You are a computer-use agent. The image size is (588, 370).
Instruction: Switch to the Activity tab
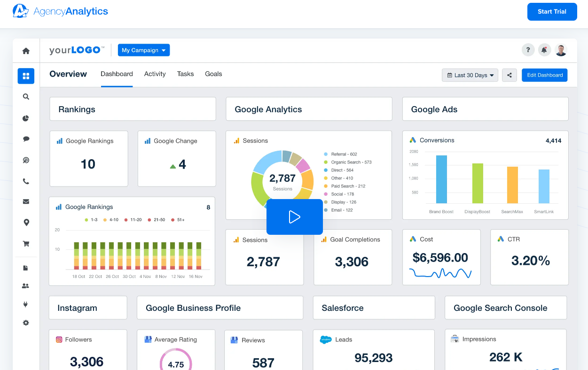tap(155, 74)
